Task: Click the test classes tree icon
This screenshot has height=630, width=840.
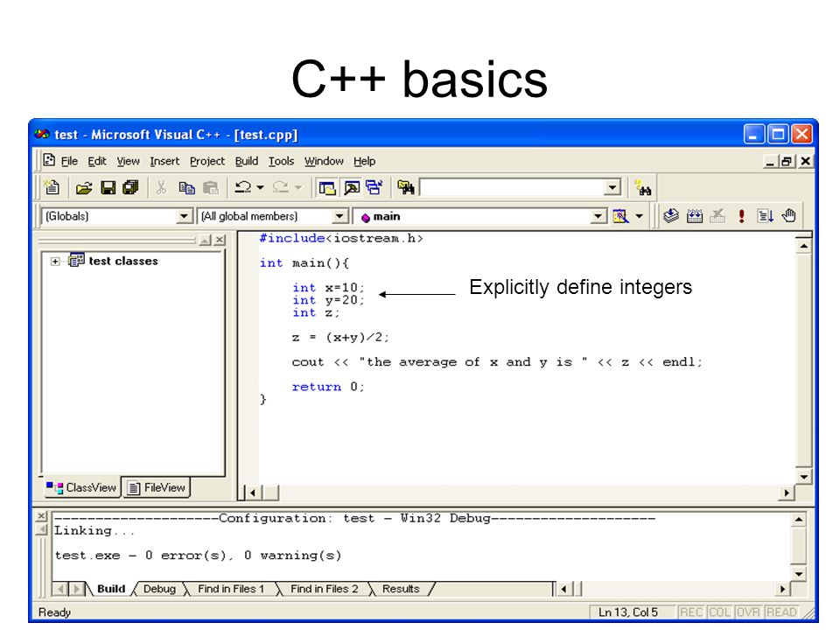Action: click(77, 261)
